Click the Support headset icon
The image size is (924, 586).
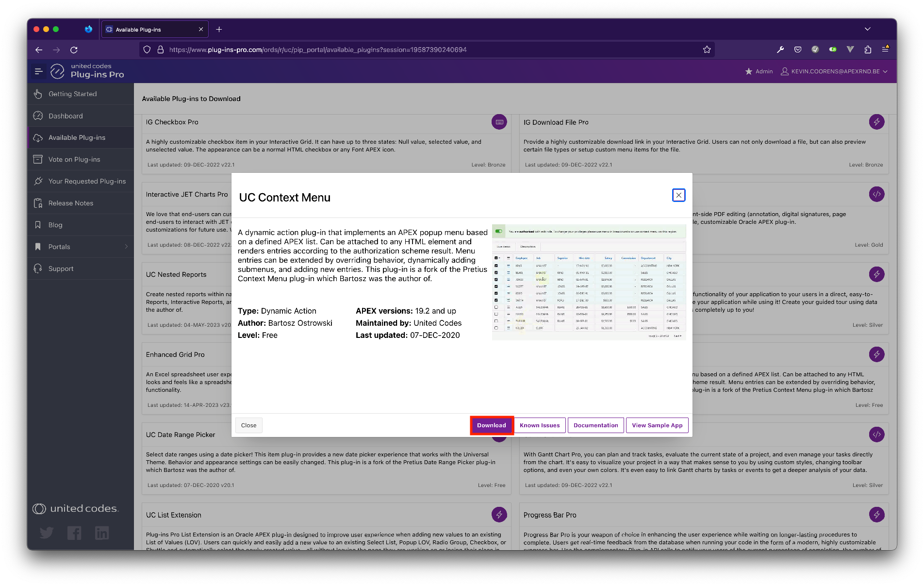38,268
